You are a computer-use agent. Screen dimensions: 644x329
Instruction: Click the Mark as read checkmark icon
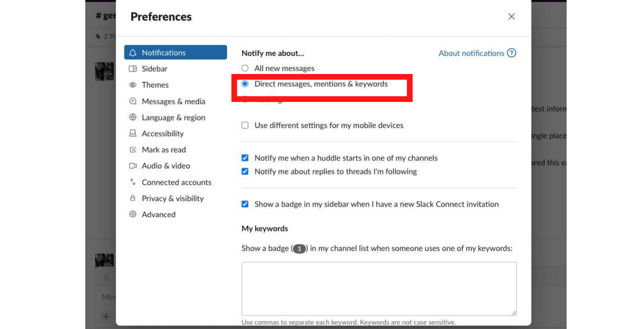133,150
